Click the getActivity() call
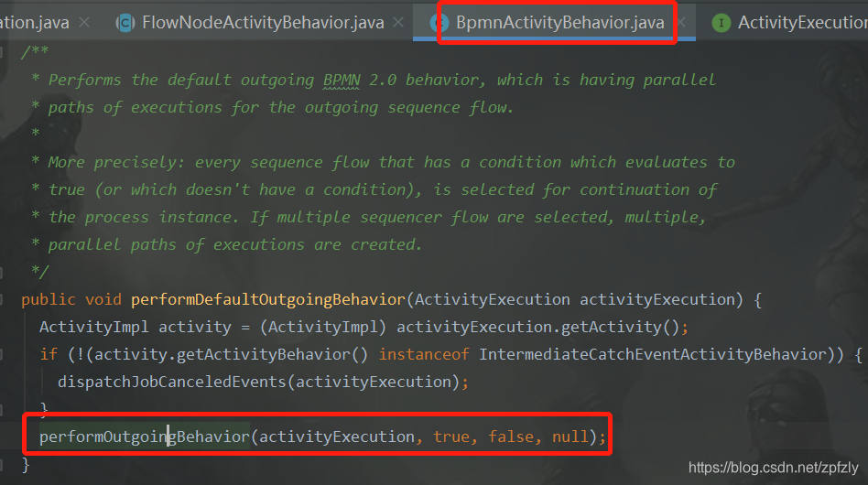This screenshot has width=868, height=485. click(x=620, y=328)
